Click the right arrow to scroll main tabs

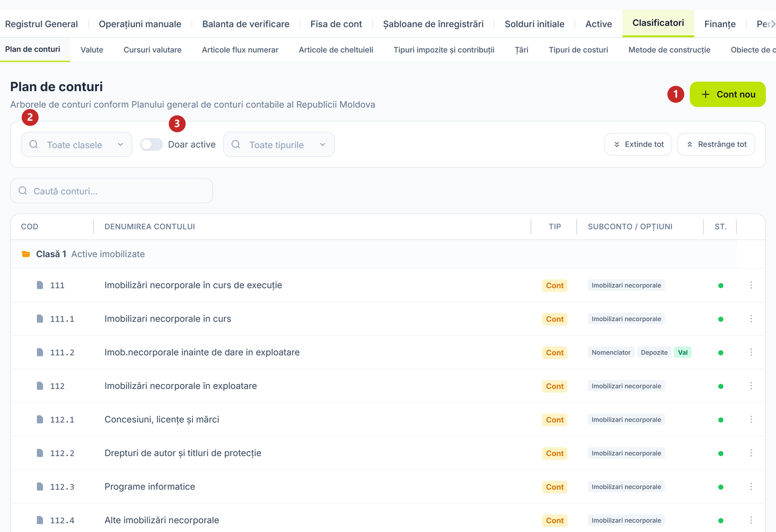(772, 24)
